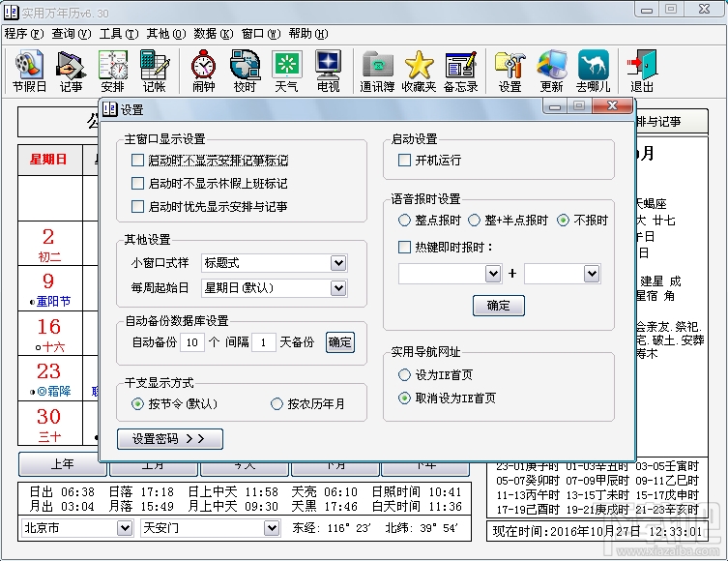Image resolution: width=728 pixels, height=561 pixels.
Task: Select the 按节令(默认) radio button
Action: (137, 403)
